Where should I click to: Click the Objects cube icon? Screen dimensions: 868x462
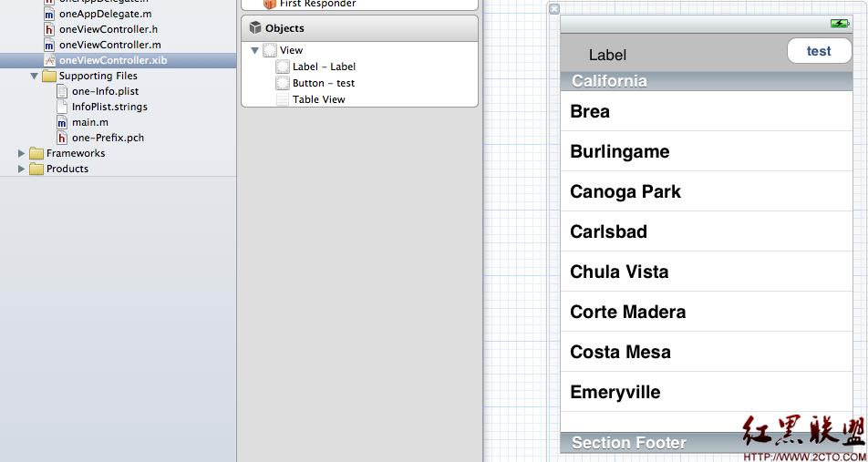pos(255,28)
